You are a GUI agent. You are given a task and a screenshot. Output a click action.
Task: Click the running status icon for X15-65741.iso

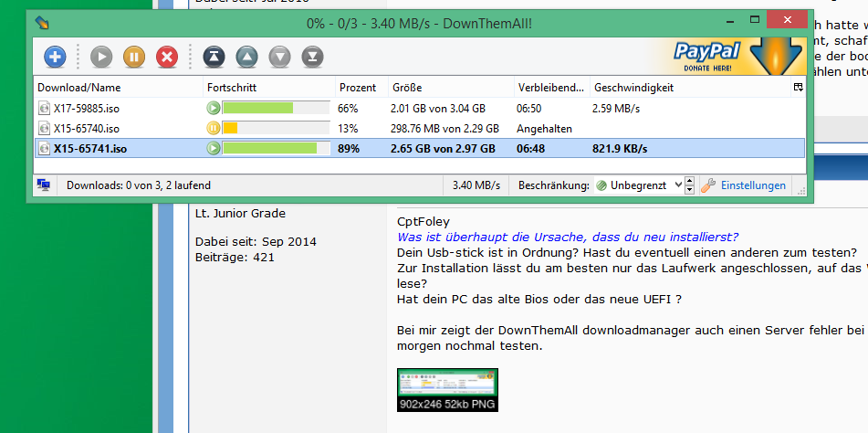[214, 148]
